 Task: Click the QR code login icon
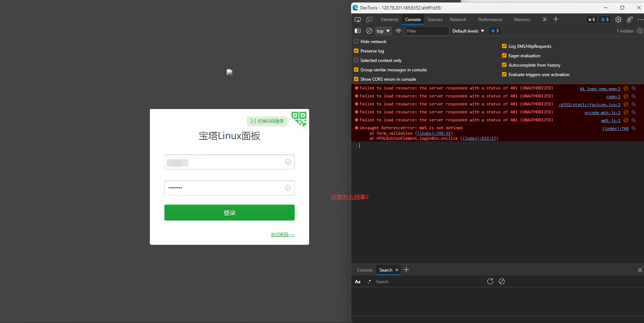point(299,118)
